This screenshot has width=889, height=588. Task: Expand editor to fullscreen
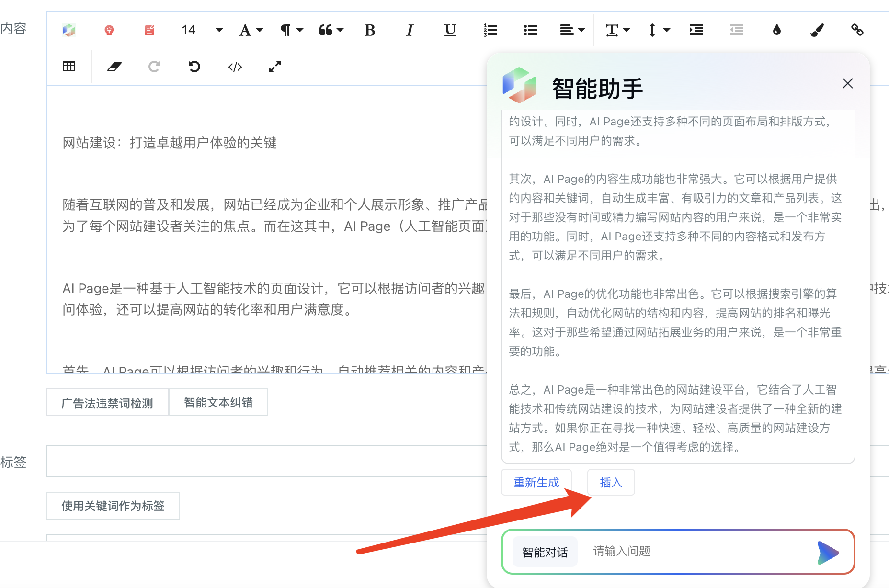[x=275, y=67]
